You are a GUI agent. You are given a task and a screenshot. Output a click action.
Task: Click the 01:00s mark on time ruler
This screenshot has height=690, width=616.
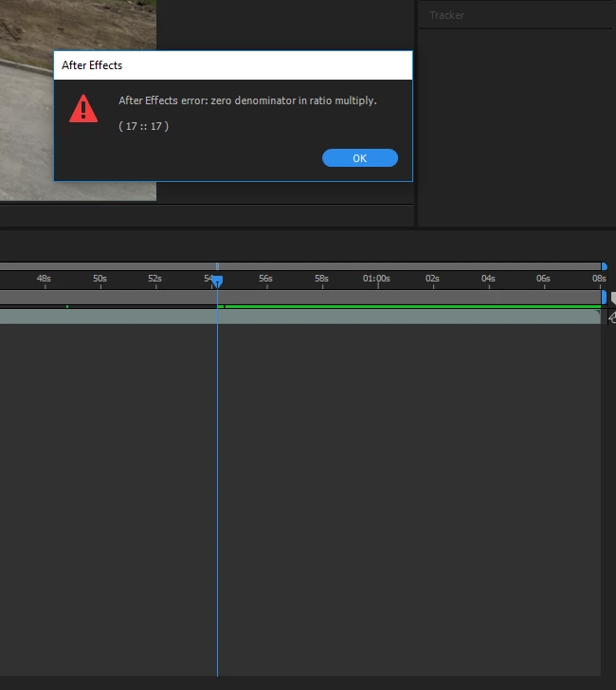[376, 279]
